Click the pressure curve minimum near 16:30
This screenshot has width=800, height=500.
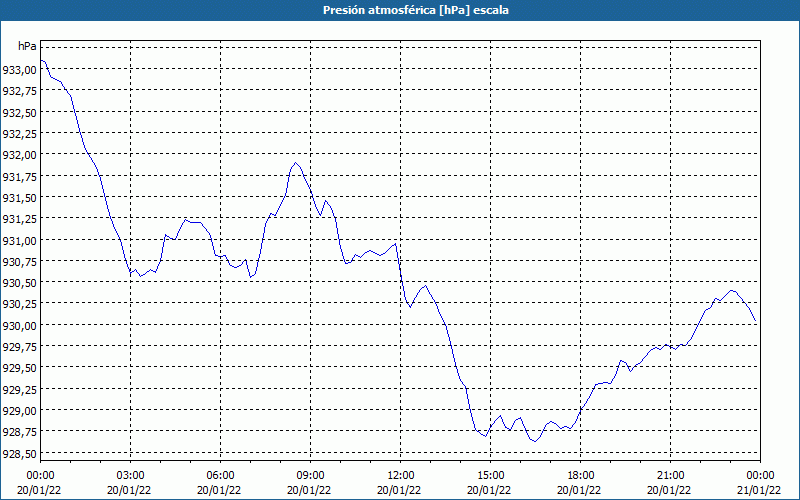535,441
